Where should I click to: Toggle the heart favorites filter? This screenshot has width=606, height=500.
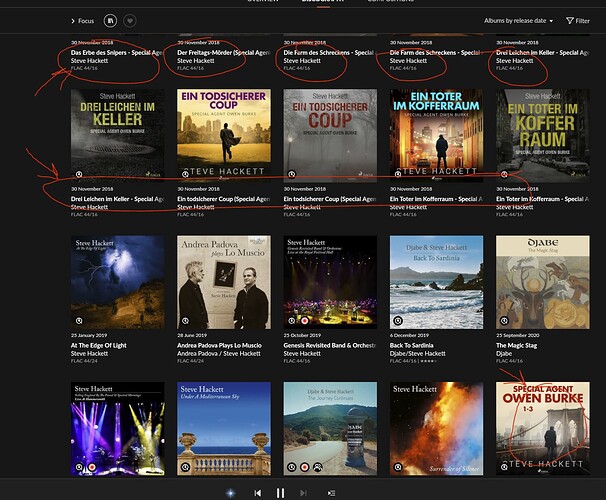tap(130, 20)
